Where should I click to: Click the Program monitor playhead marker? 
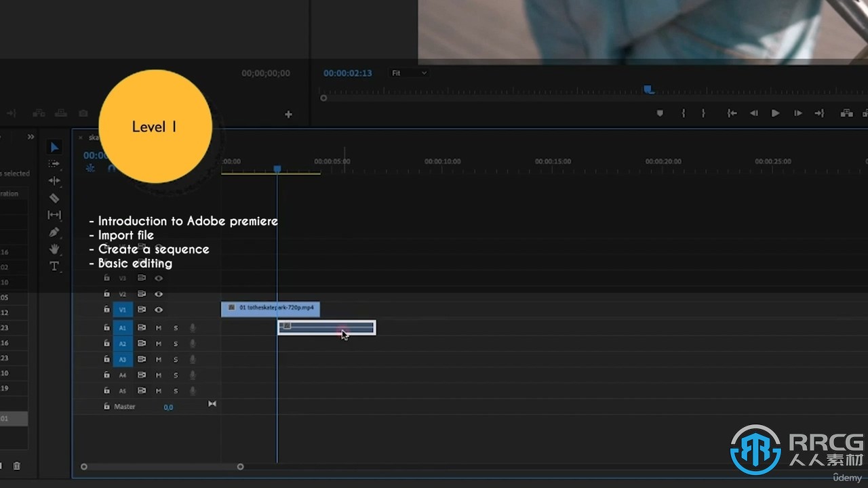648,89
